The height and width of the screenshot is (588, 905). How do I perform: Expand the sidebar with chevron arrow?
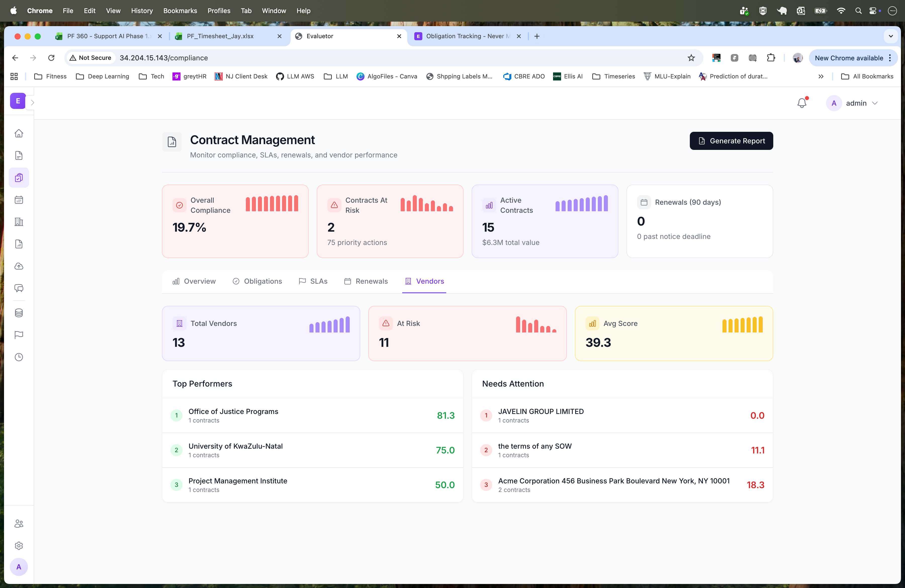[32, 102]
